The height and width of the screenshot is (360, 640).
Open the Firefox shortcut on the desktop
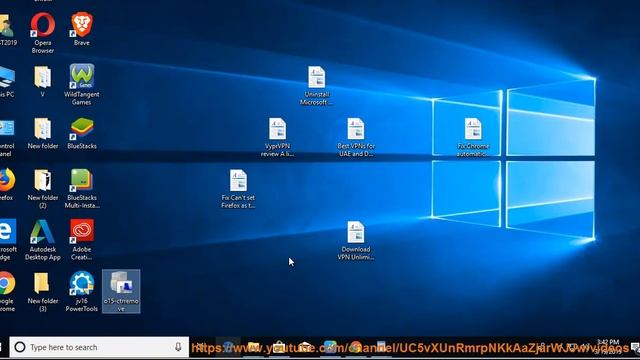click(x=7, y=184)
